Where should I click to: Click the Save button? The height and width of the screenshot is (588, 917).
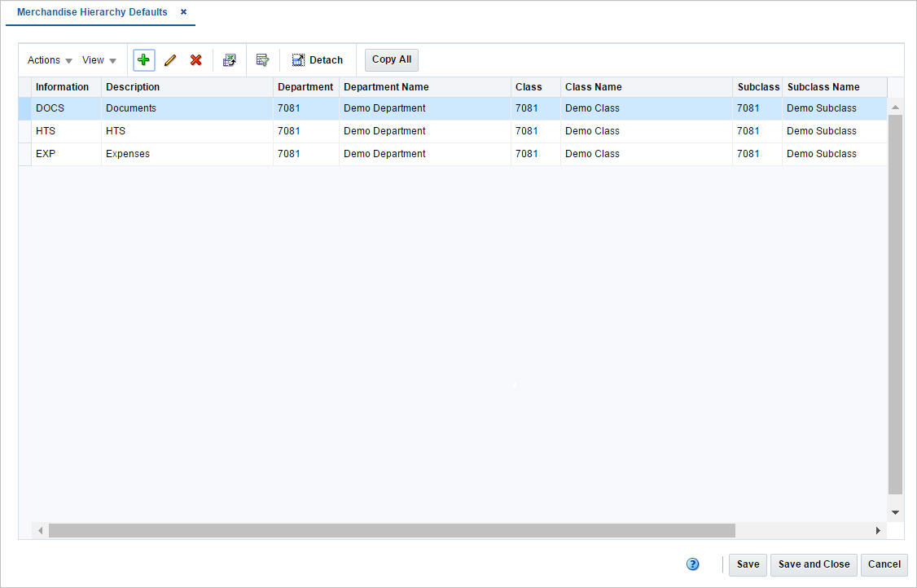pyautogui.click(x=748, y=564)
